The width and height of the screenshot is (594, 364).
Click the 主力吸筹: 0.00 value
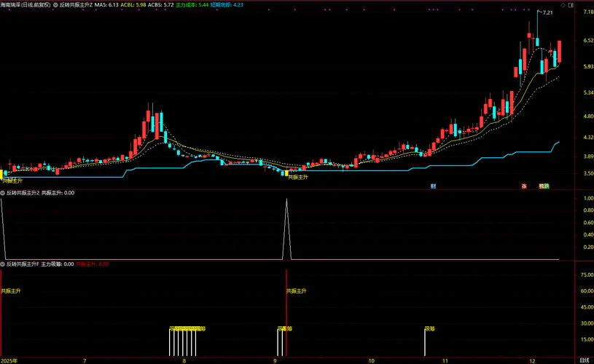coord(58,264)
